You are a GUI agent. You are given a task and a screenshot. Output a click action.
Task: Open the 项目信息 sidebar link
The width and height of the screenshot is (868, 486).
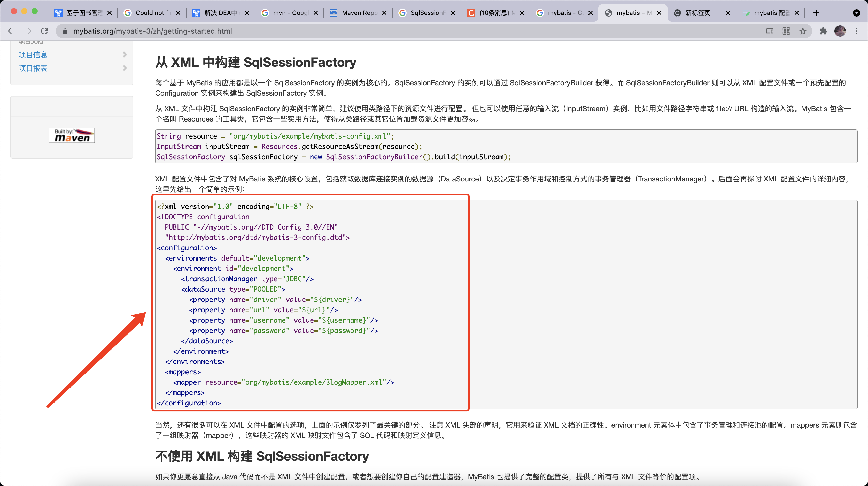coord(33,55)
